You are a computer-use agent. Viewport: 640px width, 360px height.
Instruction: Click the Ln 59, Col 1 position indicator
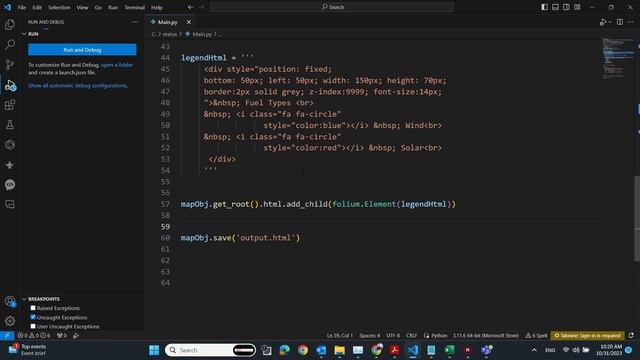340,336
